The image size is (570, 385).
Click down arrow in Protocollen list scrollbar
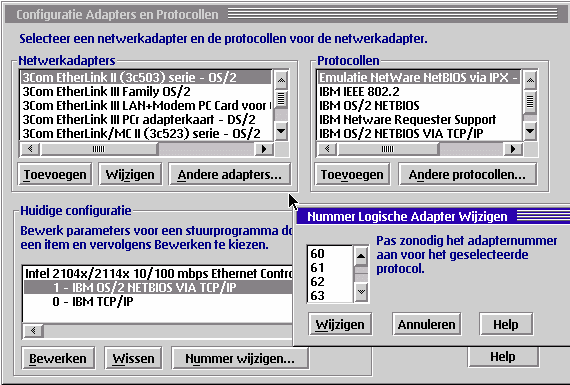(x=530, y=131)
